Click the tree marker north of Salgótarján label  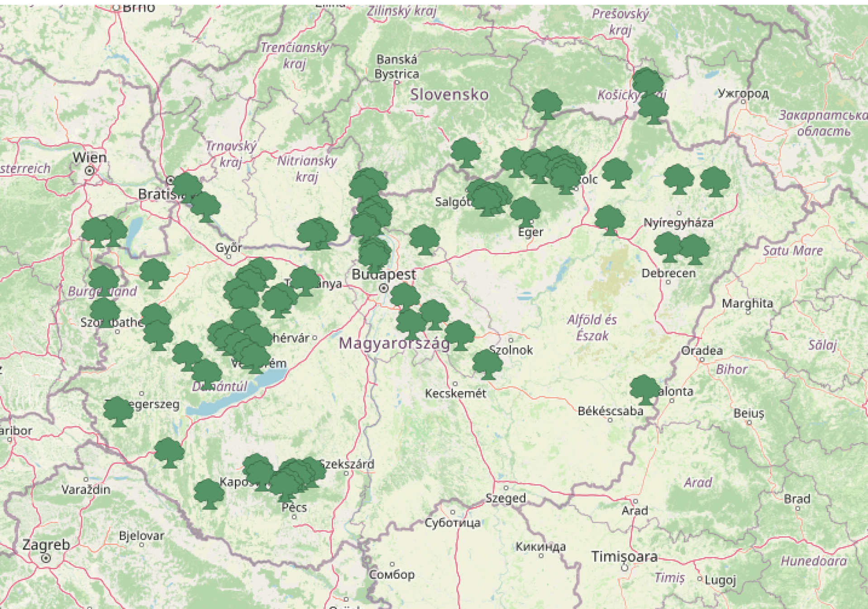(x=465, y=153)
